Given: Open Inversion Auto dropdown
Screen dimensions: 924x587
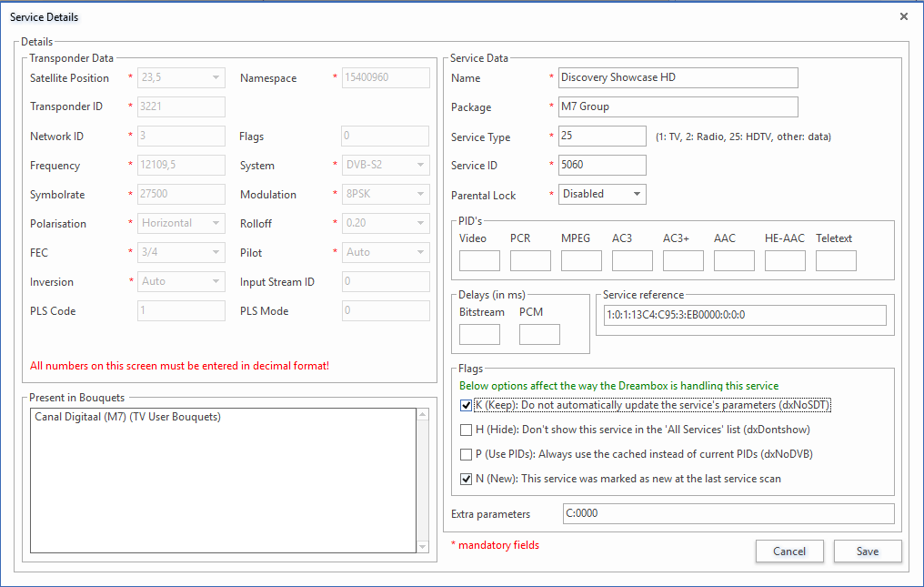Looking at the screenshot, I should 181,281.
